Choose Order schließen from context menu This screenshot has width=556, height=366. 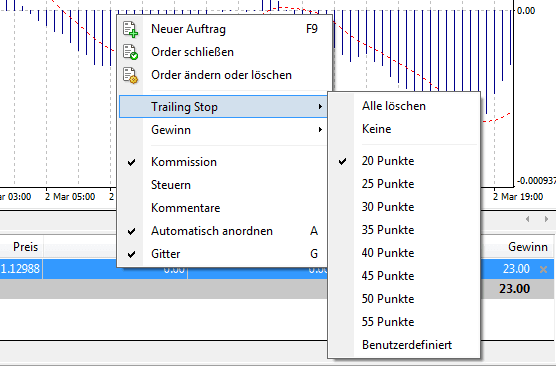[x=223, y=52]
